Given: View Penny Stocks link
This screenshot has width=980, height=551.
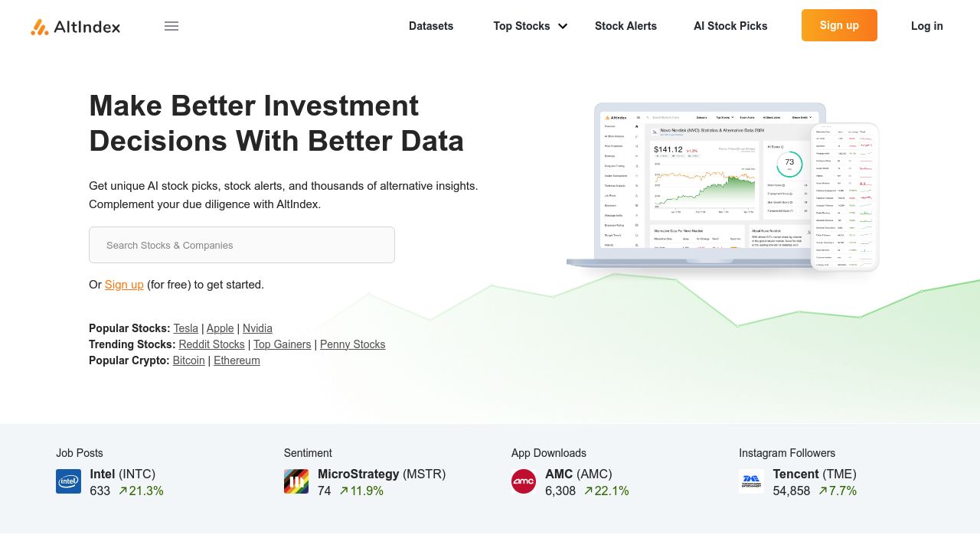Looking at the screenshot, I should click(x=353, y=344).
